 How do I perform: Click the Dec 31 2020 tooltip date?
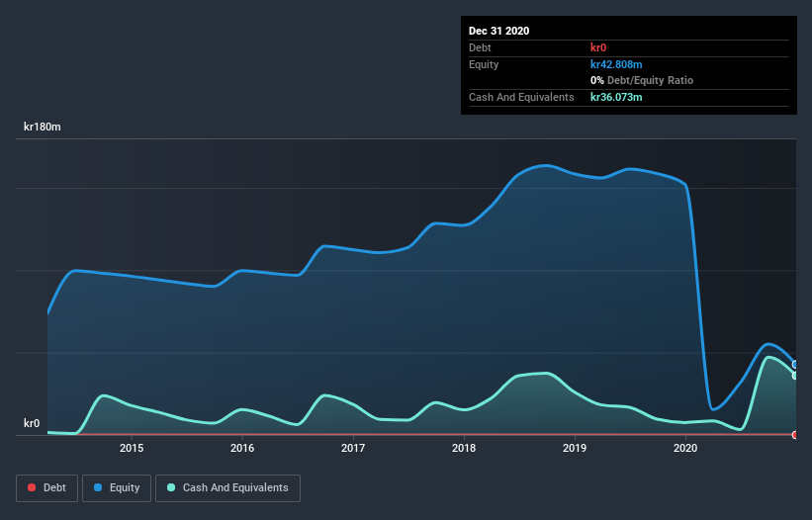[498, 31]
